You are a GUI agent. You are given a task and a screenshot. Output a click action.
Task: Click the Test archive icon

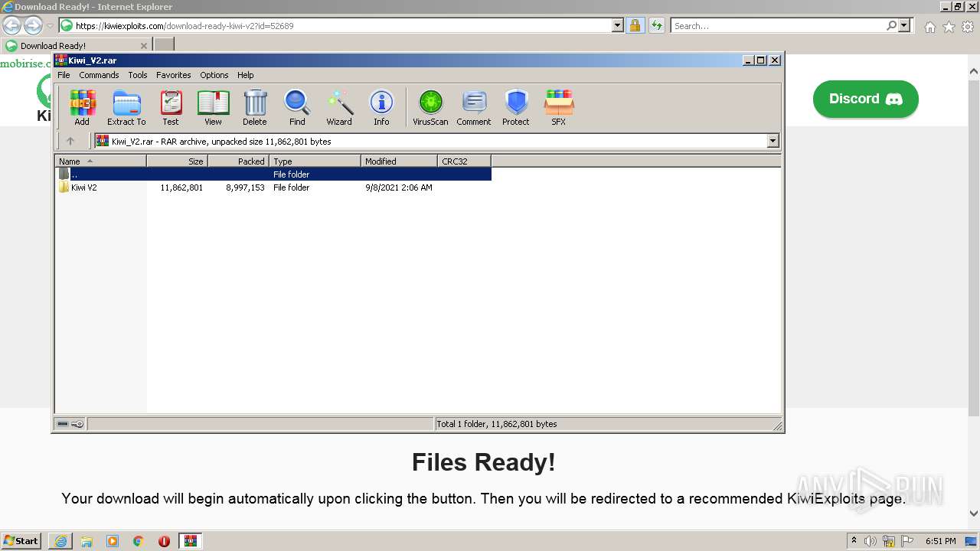(171, 108)
